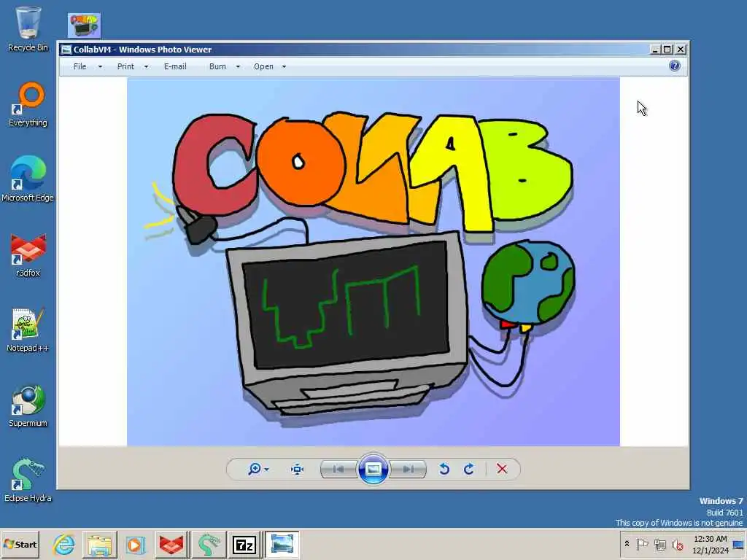Click the muted volume tray icon
This screenshot has width=747, height=560.
(x=677, y=544)
